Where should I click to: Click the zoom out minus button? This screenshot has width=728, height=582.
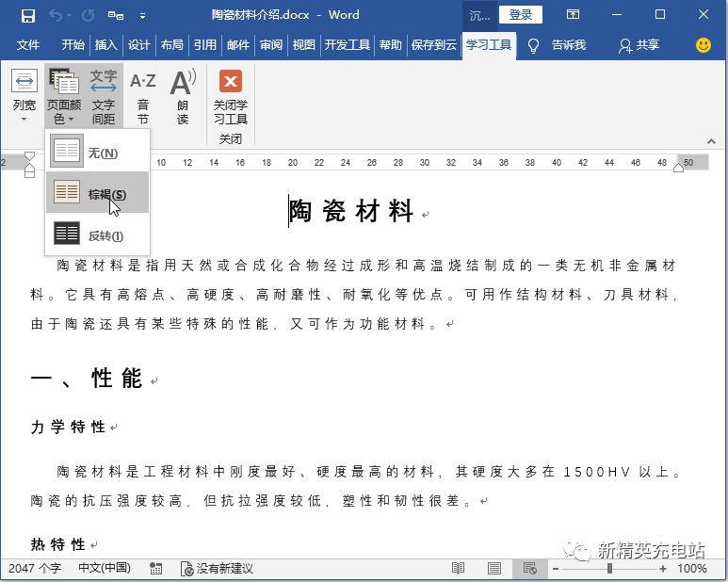(x=556, y=569)
